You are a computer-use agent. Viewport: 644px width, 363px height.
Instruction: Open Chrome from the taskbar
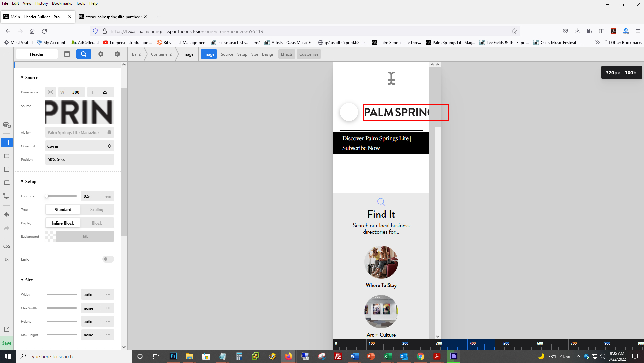421,356
